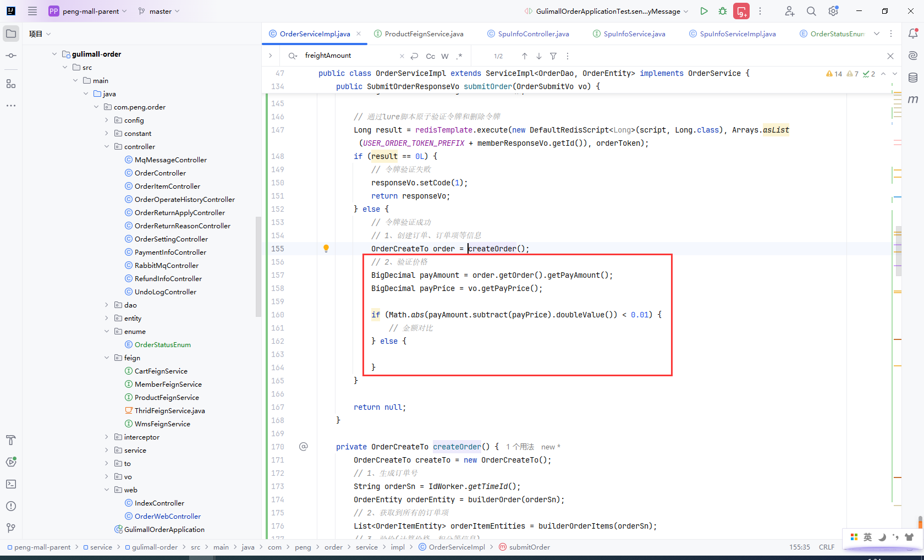Switch to OrderStatusEnum tab
The width and height of the screenshot is (924, 560).
point(832,34)
